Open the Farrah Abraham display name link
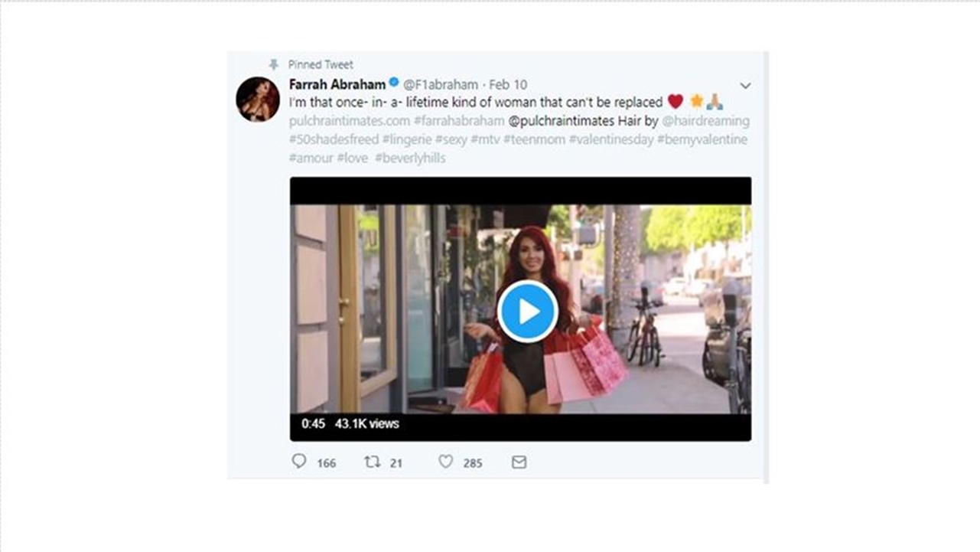This screenshot has height=552, width=980. [337, 84]
